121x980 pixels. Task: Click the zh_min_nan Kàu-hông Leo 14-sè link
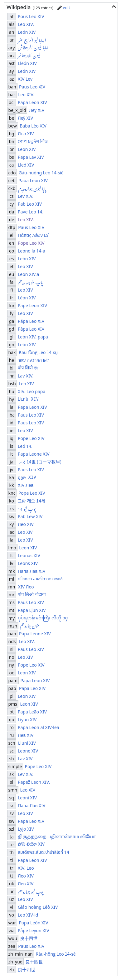[56, 961]
